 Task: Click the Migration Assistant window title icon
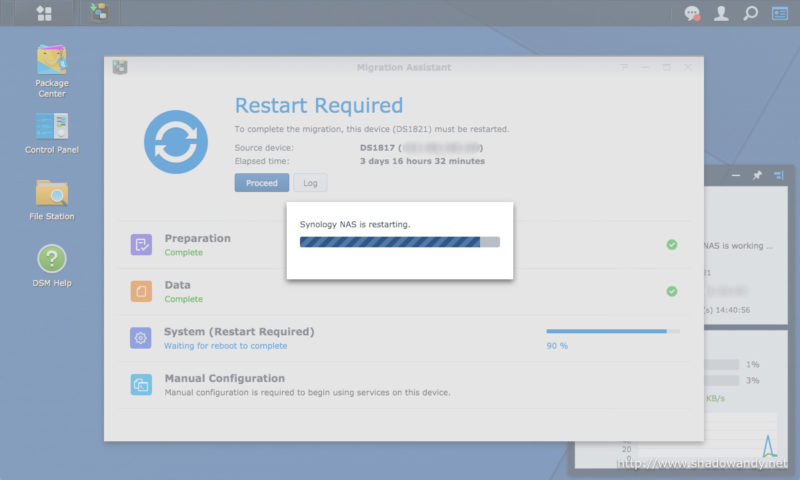point(120,67)
